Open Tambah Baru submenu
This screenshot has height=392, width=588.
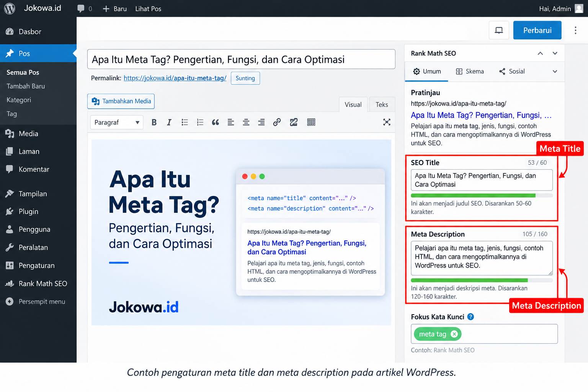(x=26, y=86)
